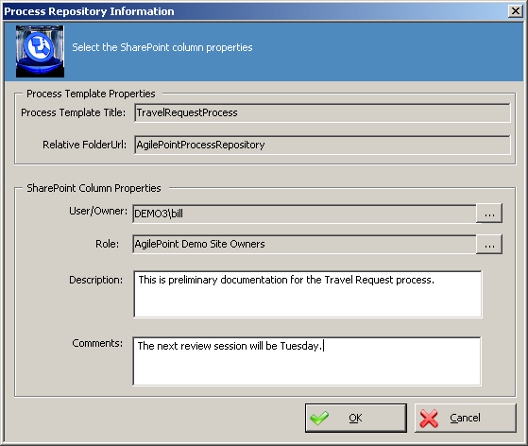Viewport: 528px width, 446px height.
Task: Click inside the Comments text area
Action: pos(307,361)
